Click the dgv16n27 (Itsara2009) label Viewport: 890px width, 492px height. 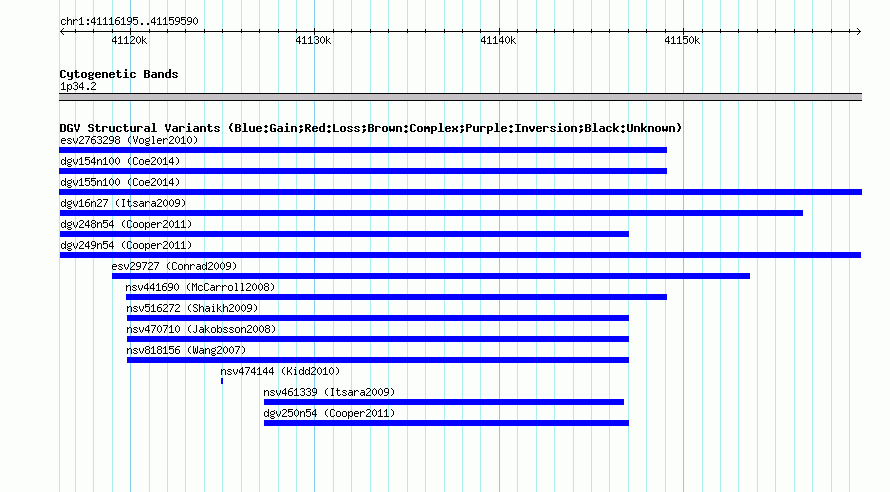coord(123,203)
